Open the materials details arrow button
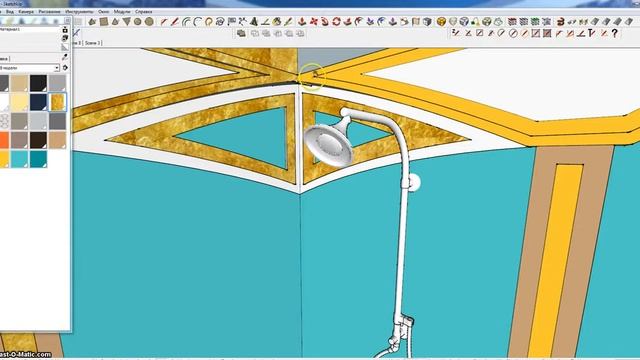 pyautogui.click(x=65, y=68)
